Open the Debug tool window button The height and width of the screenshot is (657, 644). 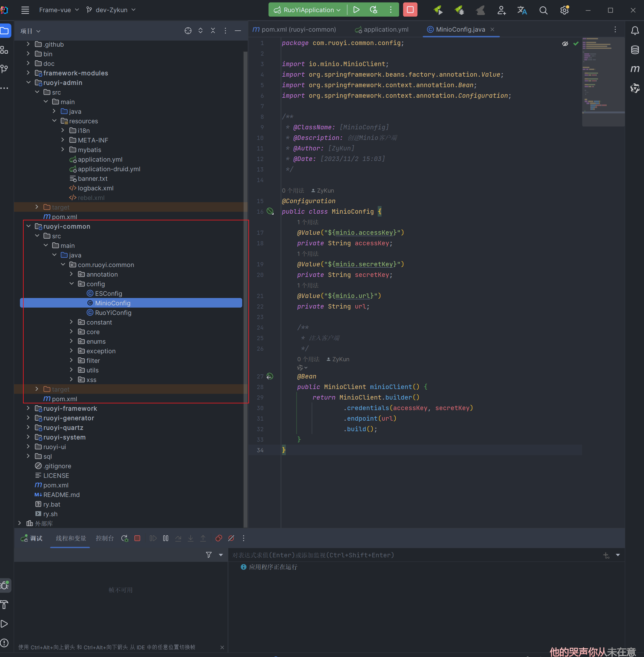[5, 585]
